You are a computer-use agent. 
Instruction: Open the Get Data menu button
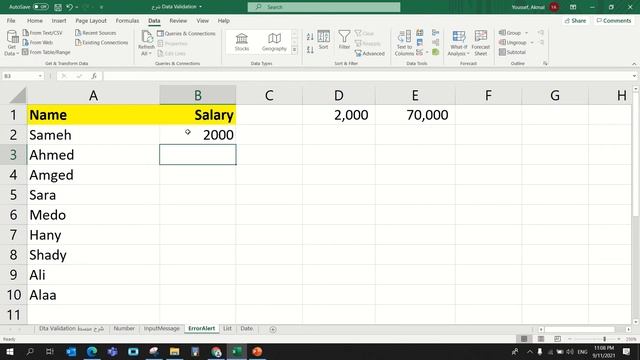12,43
